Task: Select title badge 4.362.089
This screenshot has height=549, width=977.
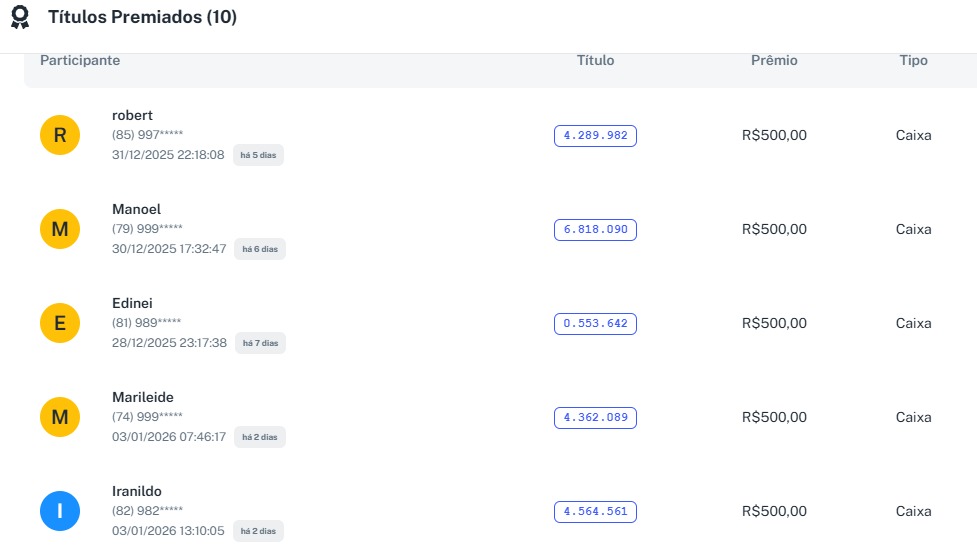Action: (x=595, y=418)
